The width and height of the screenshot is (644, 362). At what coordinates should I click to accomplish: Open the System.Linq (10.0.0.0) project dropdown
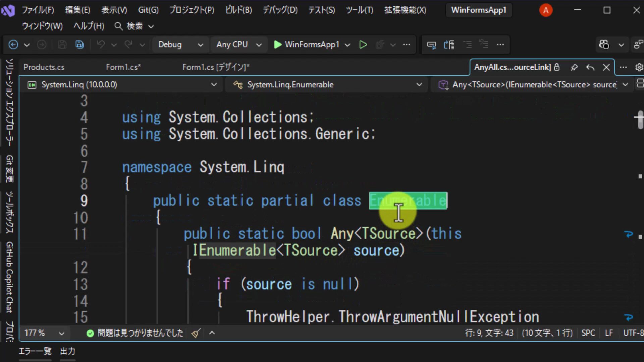pyautogui.click(x=121, y=85)
